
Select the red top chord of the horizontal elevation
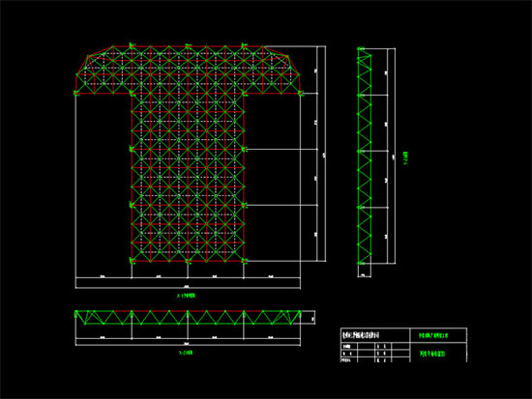(x=188, y=311)
